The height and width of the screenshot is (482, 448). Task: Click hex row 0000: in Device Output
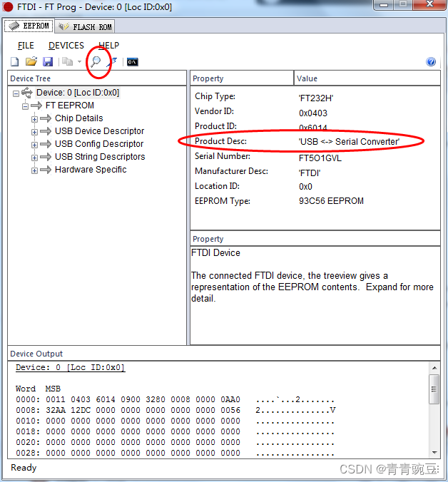point(175,399)
